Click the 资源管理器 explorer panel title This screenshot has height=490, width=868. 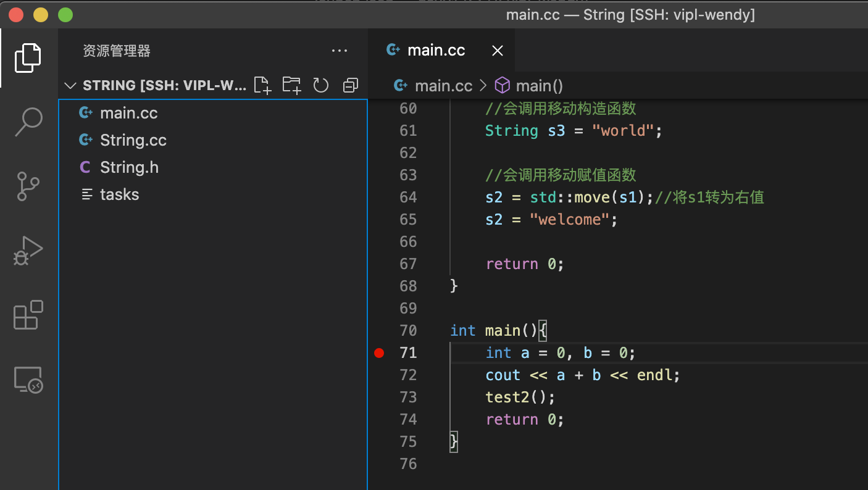click(117, 51)
